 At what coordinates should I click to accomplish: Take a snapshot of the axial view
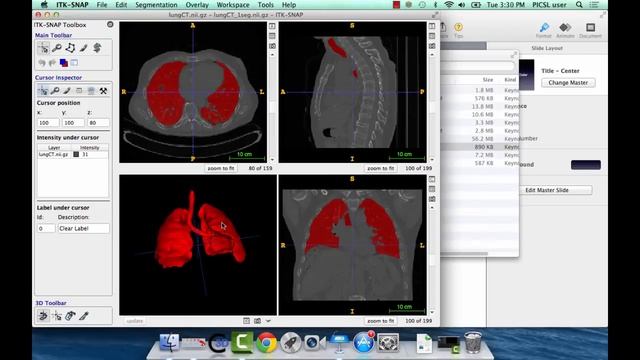click(x=272, y=46)
